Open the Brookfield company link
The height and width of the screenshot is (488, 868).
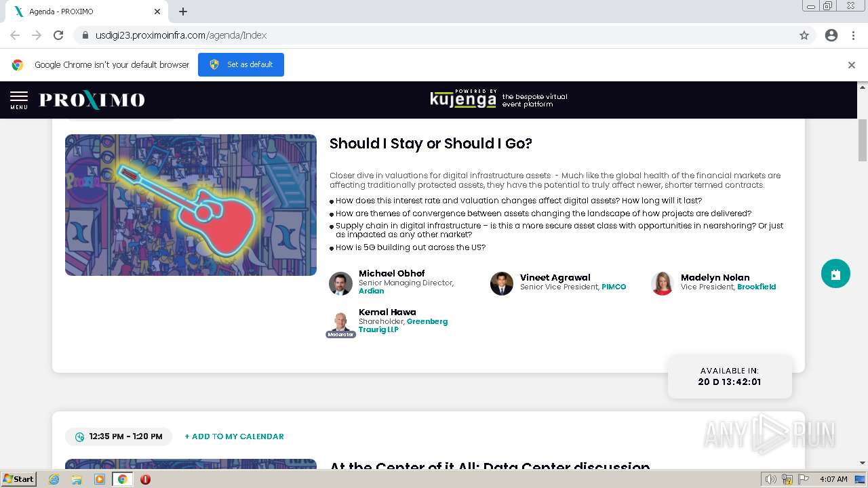[x=757, y=287]
